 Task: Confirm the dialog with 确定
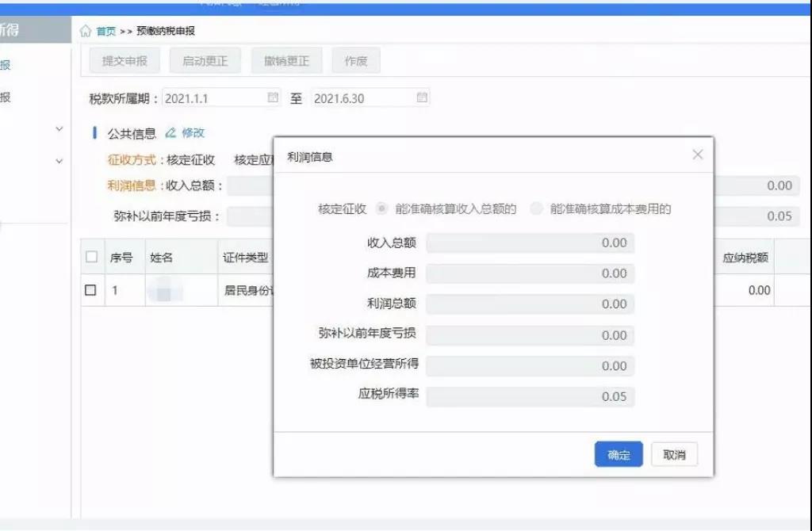tap(618, 455)
